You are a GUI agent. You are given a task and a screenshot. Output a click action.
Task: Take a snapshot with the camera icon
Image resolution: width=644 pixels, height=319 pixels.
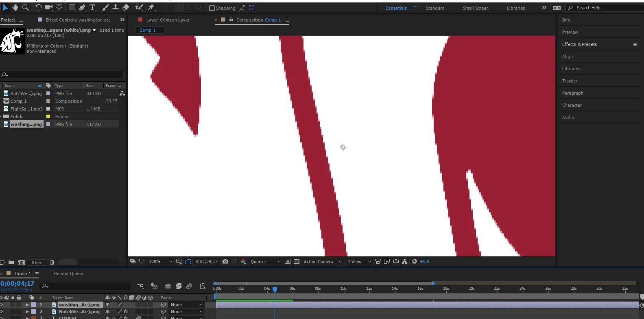(x=225, y=261)
